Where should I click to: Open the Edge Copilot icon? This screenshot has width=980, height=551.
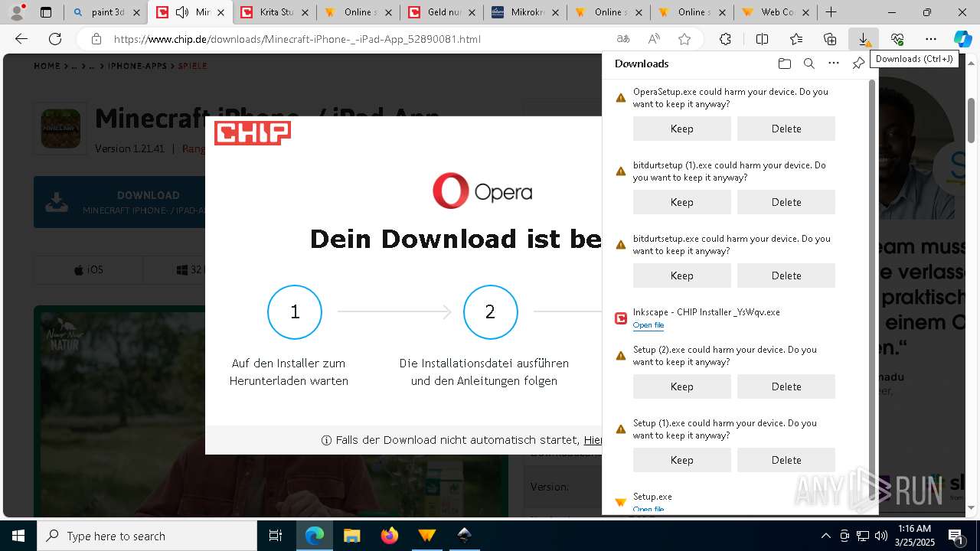click(x=962, y=39)
